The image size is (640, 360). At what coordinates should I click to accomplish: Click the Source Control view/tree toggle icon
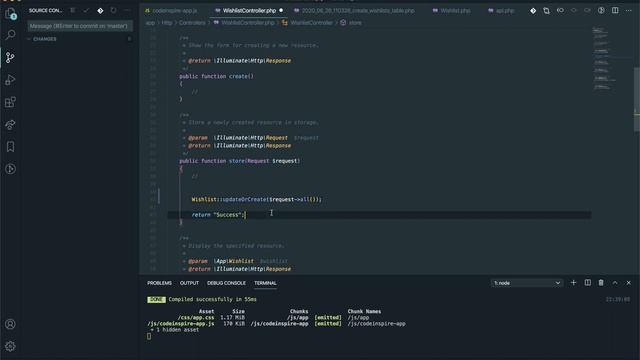pos(72,10)
